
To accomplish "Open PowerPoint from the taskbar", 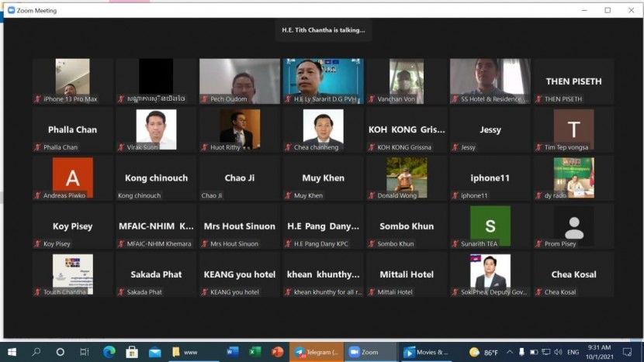I will (278, 352).
